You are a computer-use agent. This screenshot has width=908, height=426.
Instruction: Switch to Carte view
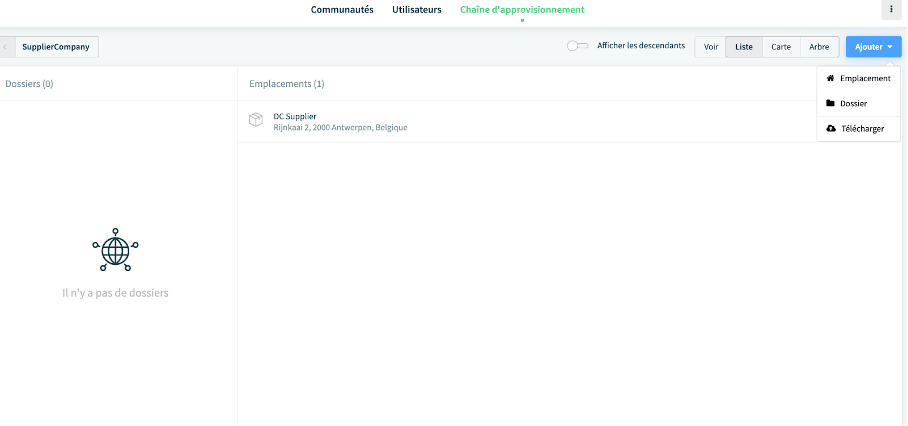(781, 47)
